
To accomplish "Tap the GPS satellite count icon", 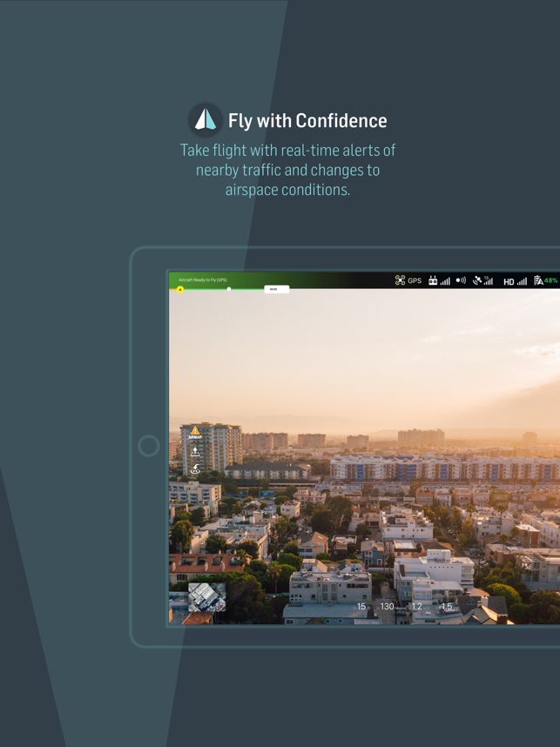I will click(482, 280).
